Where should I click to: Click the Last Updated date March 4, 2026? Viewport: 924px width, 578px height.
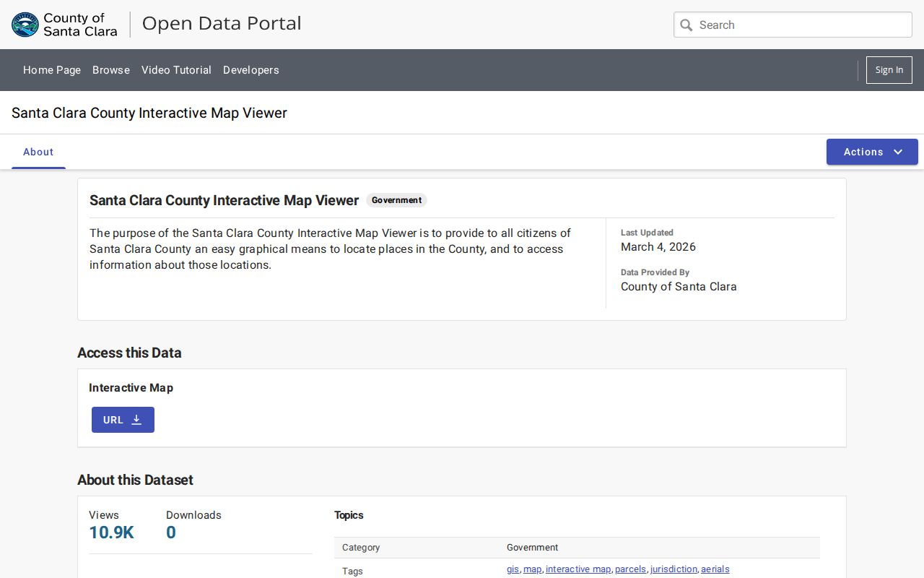pos(658,246)
